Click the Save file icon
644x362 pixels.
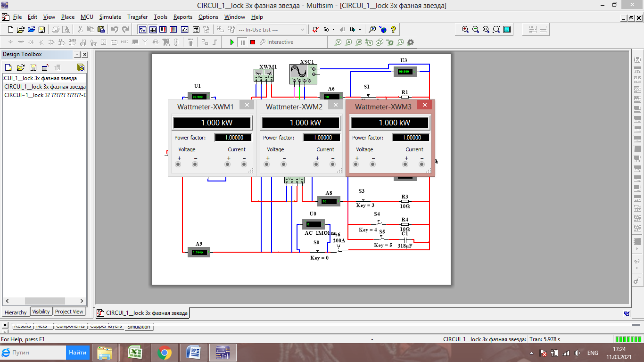coord(41,29)
